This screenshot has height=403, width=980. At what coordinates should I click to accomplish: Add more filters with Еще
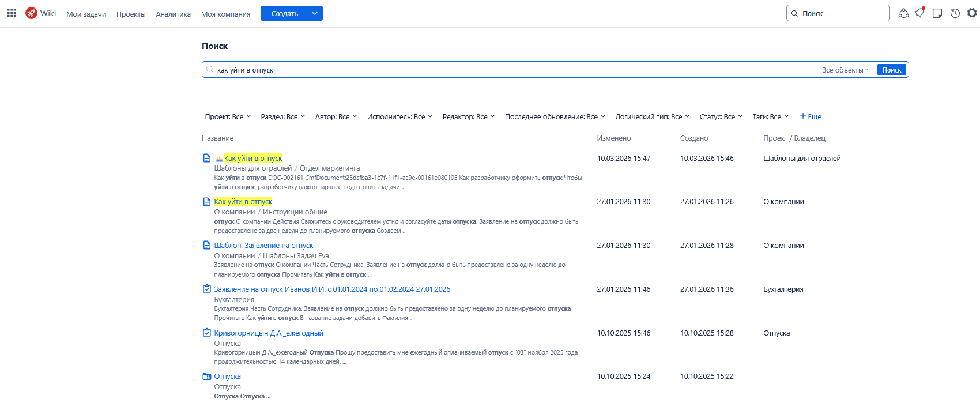(811, 116)
